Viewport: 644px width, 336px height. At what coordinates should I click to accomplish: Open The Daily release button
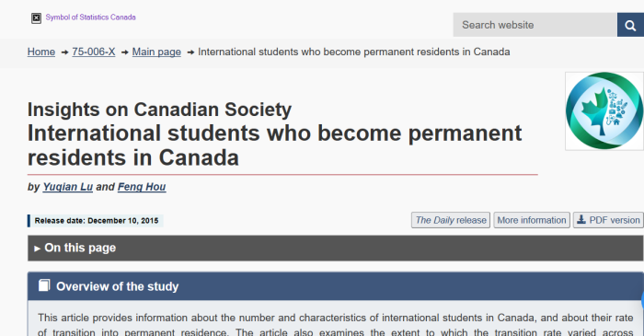[451, 220]
